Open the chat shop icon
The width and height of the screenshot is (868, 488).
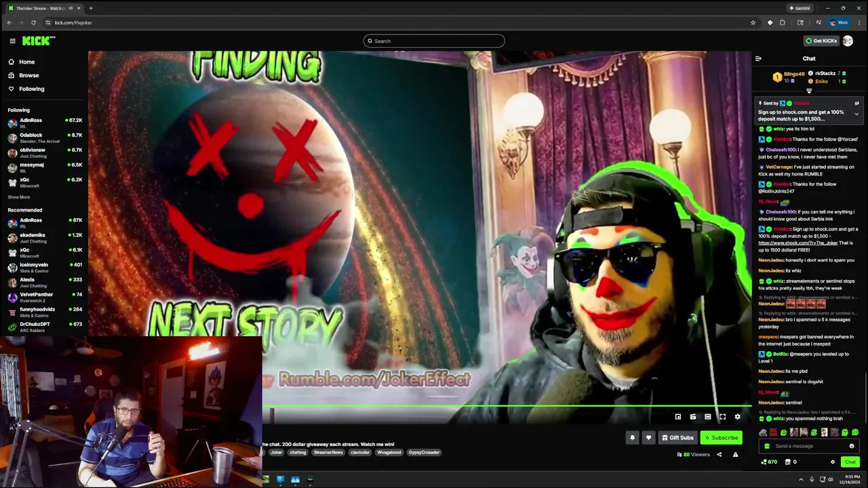coord(788,462)
